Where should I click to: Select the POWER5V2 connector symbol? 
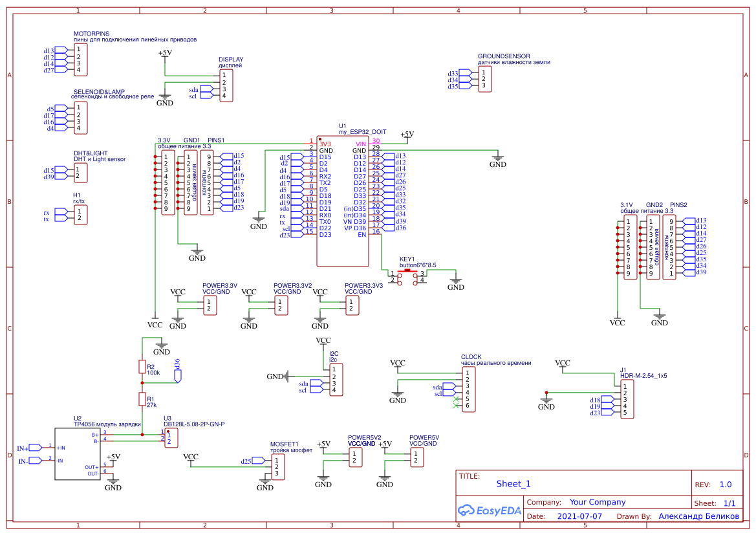(x=355, y=457)
